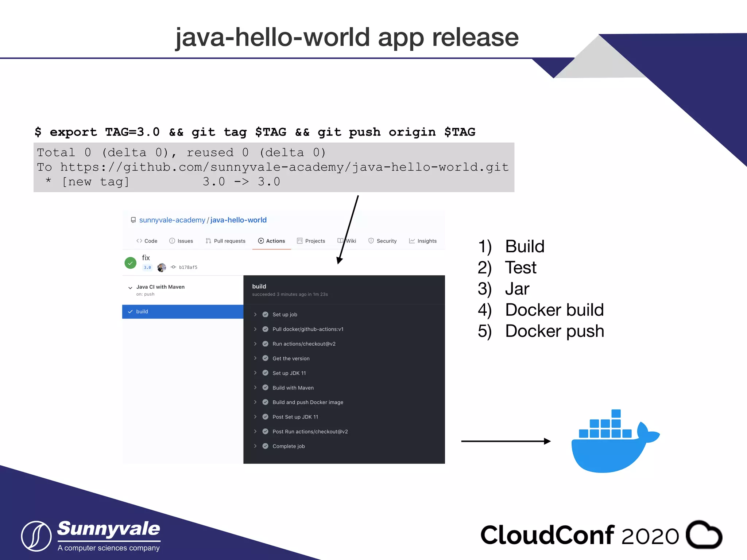Collapse the Java CI with Maven workflow
Screen dimensions: 747x560
(130, 288)
